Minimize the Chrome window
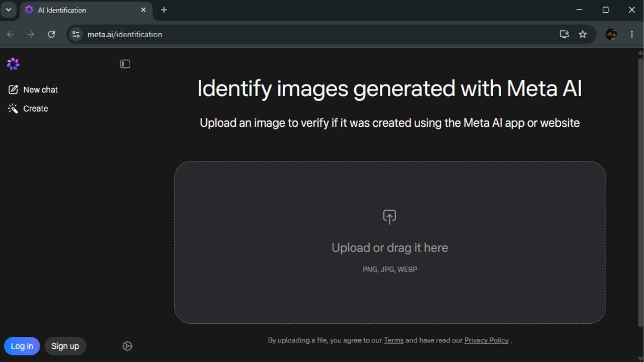Screen dimensions: 644x362 [x=579, y=10]
